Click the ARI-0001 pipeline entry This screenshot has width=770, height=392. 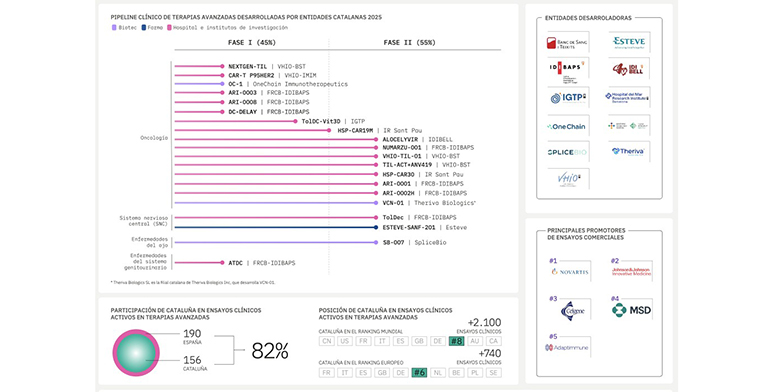coord(423,184)
